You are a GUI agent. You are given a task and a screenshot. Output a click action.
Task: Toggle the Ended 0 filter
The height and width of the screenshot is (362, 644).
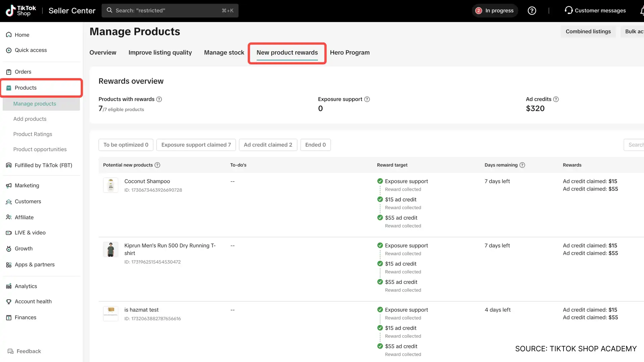pos(315,145)
